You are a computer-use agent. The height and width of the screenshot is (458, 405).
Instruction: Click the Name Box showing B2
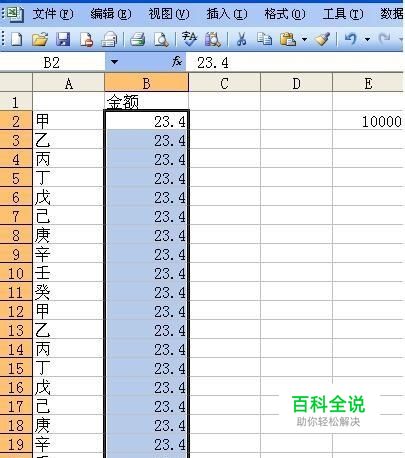(52, 62)
